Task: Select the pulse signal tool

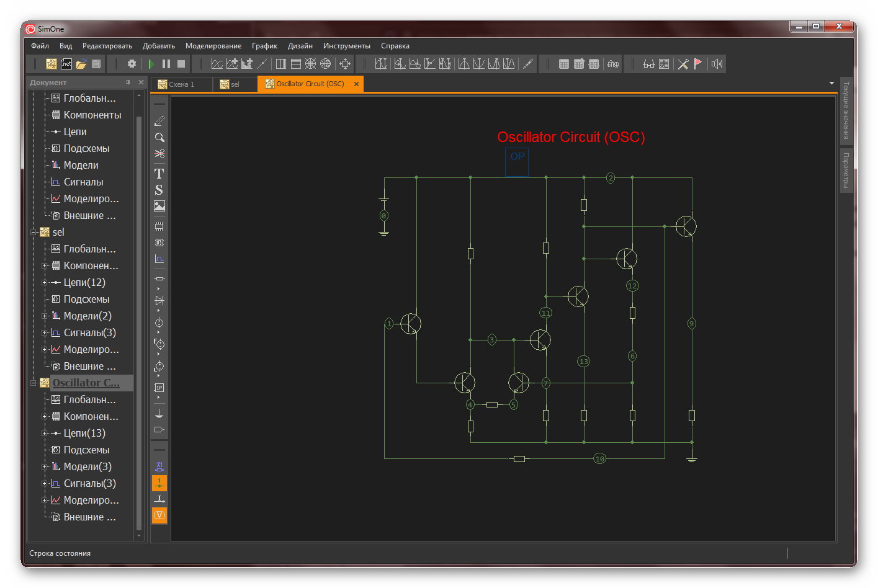Action: coord(159,259)
